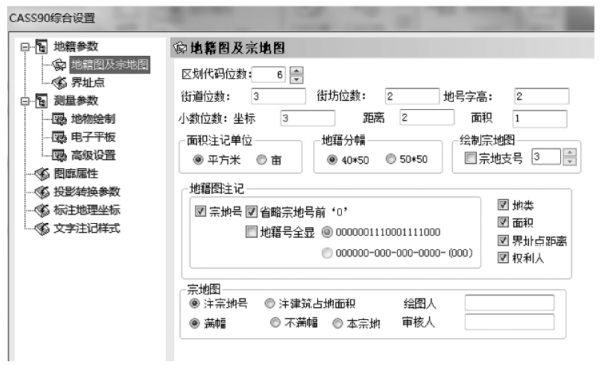This screenshot has height=365, width=600.
Task: Toggle the 宗地号 annotation checkbox
Action: point(201,211)
